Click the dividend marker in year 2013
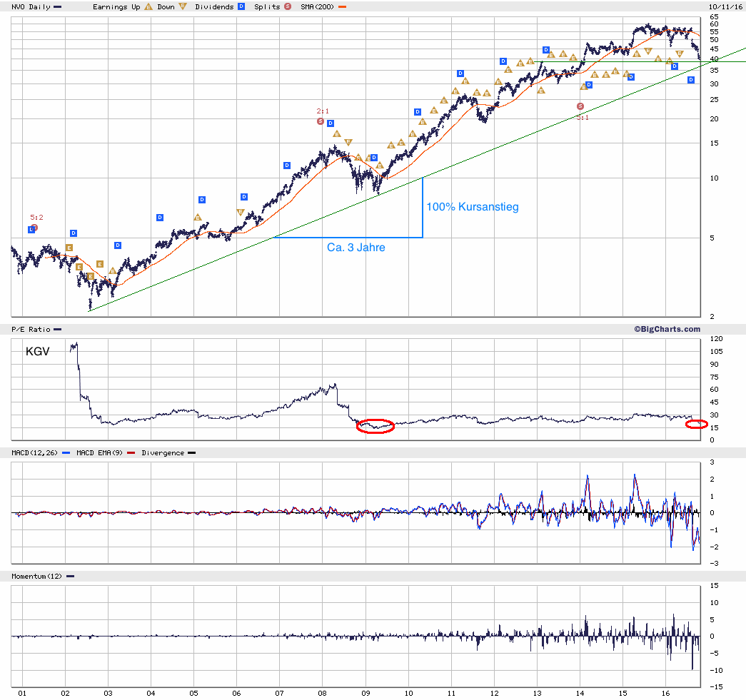Viewport: 746px width, 700px height. pos(545,50)
